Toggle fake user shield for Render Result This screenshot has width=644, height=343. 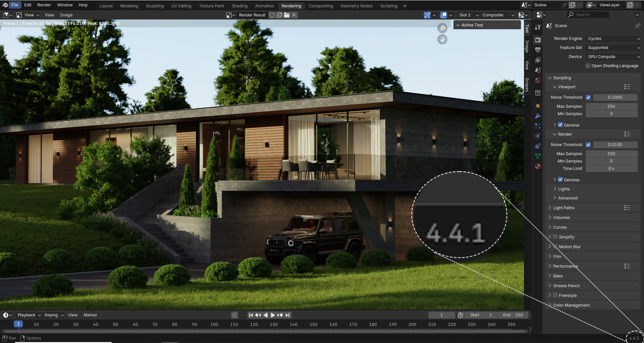(272, 15)
